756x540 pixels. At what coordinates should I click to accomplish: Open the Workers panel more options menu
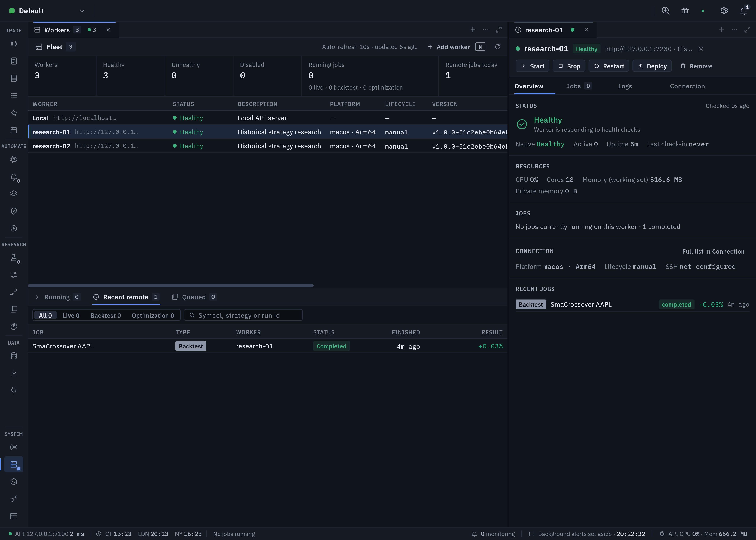tap(486, 30)
